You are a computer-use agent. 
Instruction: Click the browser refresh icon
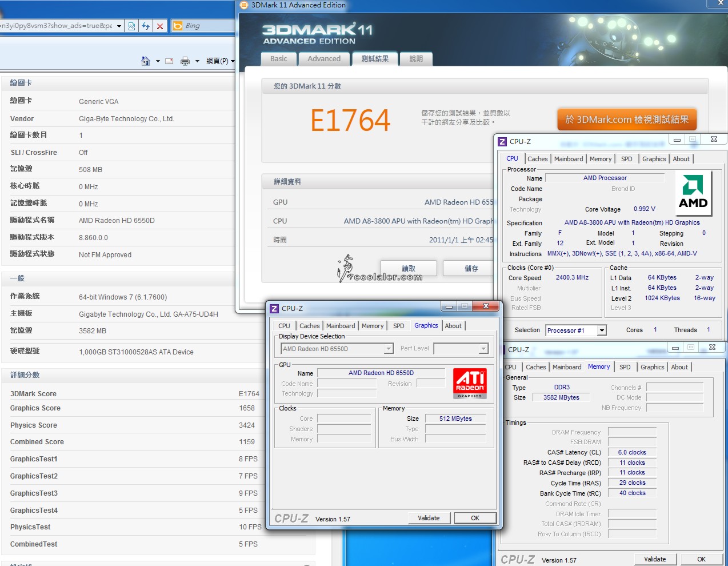pos(146,26)
